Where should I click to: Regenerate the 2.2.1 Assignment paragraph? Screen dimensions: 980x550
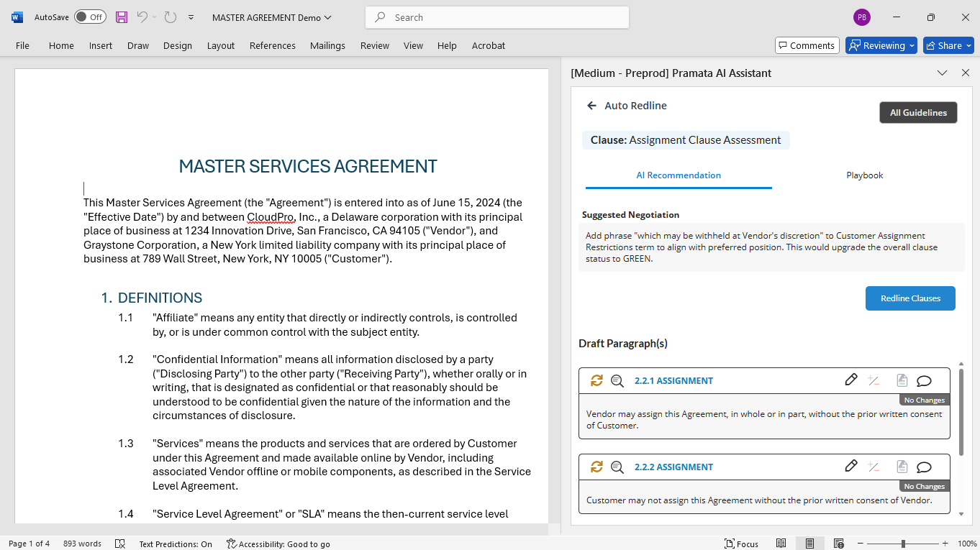596,380
